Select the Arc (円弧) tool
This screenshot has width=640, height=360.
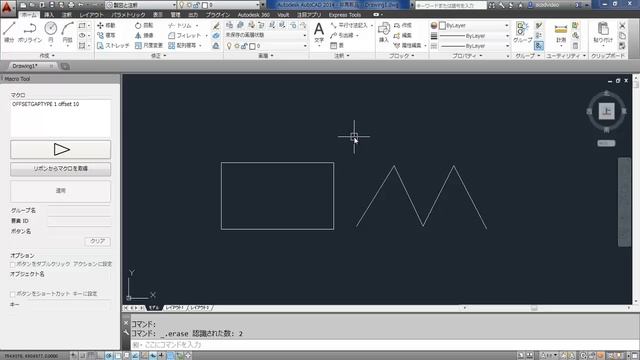click(67, 32)
